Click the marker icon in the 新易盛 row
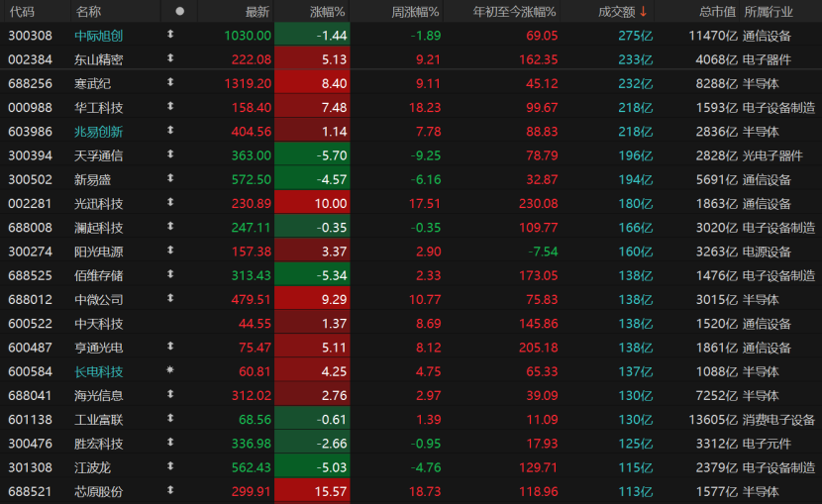The height and width of the screenshot is (504, 822). [170, 178]
